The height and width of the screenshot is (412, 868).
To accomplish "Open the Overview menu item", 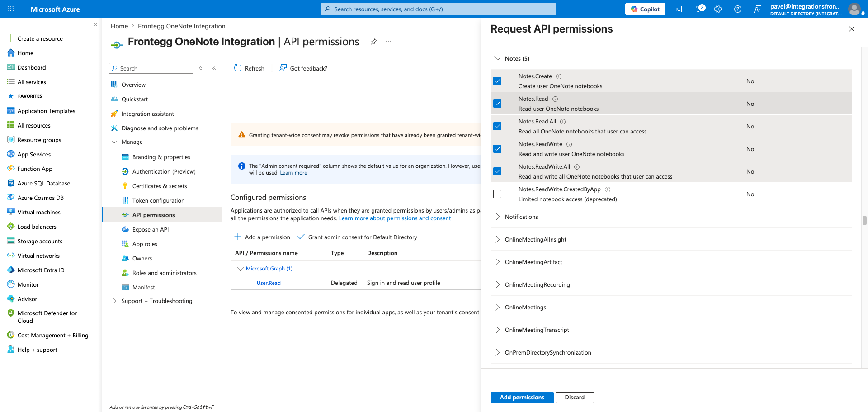I will click(133, 85).
